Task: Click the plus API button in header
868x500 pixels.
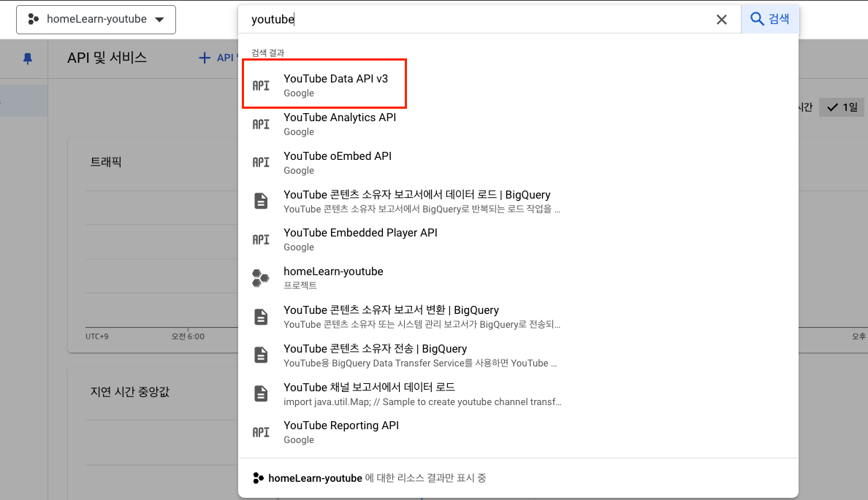Action: click(218, 58)
